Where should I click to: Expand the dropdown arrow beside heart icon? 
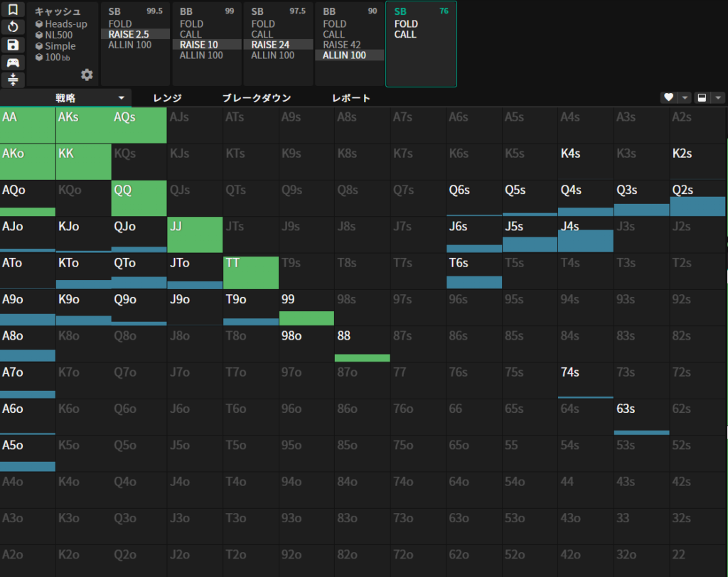(685, 98)
